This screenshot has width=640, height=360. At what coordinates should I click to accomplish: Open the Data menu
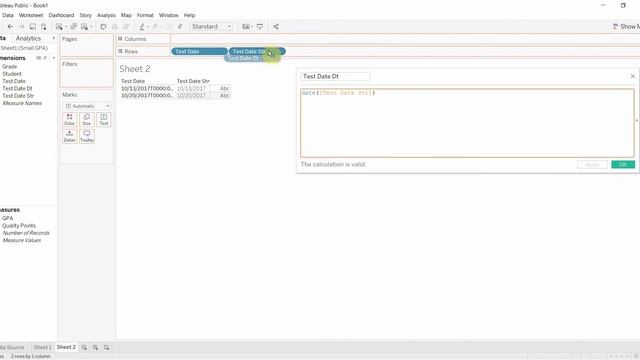(x=8, y=15)
